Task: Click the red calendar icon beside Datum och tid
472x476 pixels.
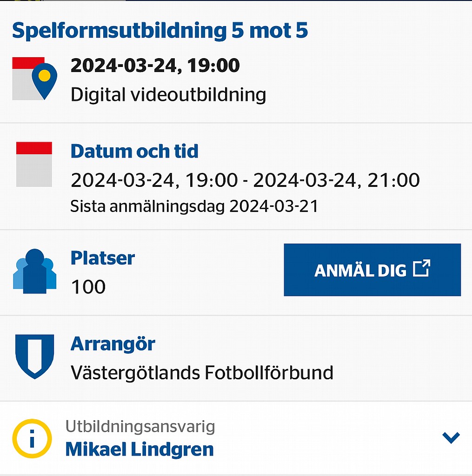Action: [34, 164]
